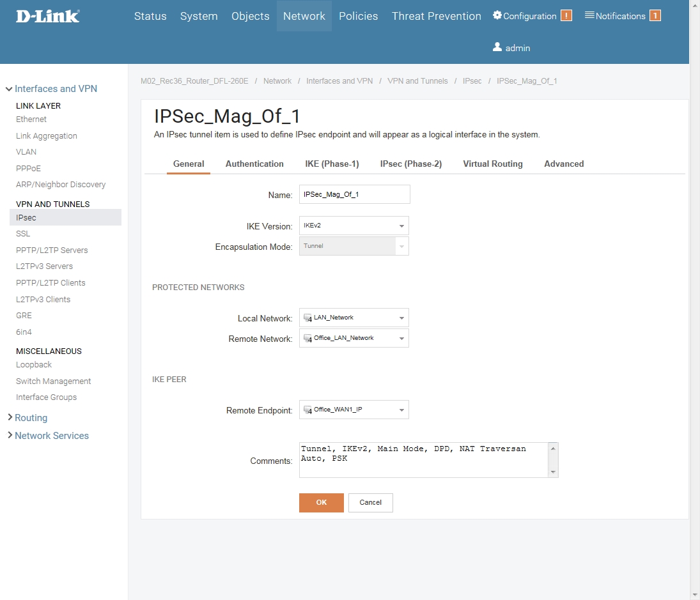Open the Remote Network dropdown

click(x=354, y=338)
